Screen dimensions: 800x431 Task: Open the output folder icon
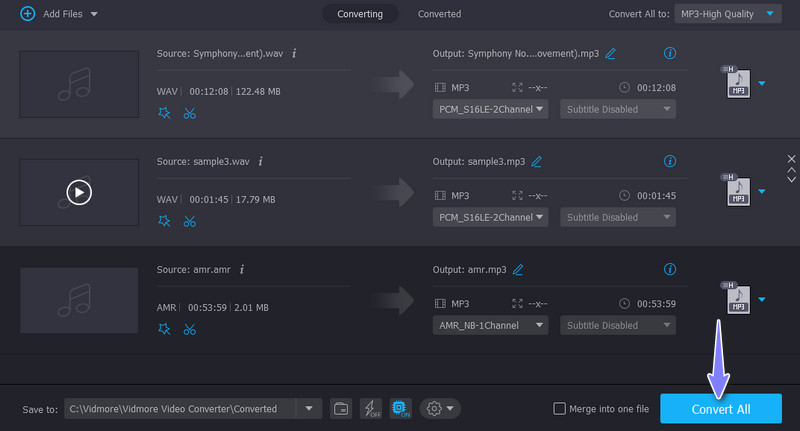click(x=341, y=408)
